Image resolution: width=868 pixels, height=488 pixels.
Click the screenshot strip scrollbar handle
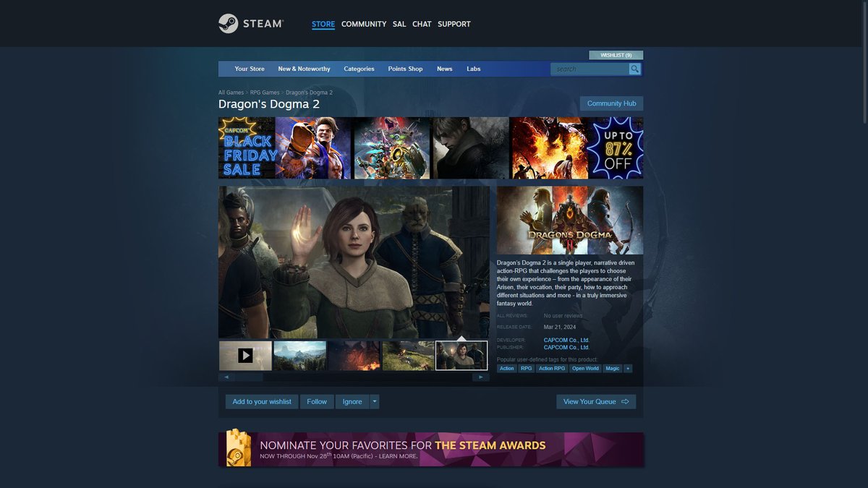(248, 377)
